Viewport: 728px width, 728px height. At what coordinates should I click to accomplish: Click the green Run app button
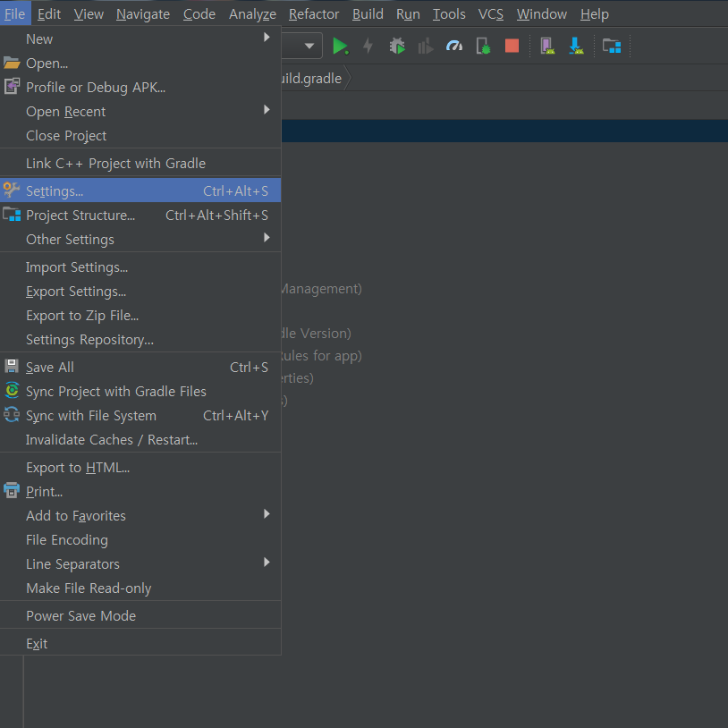click(340, 46)
